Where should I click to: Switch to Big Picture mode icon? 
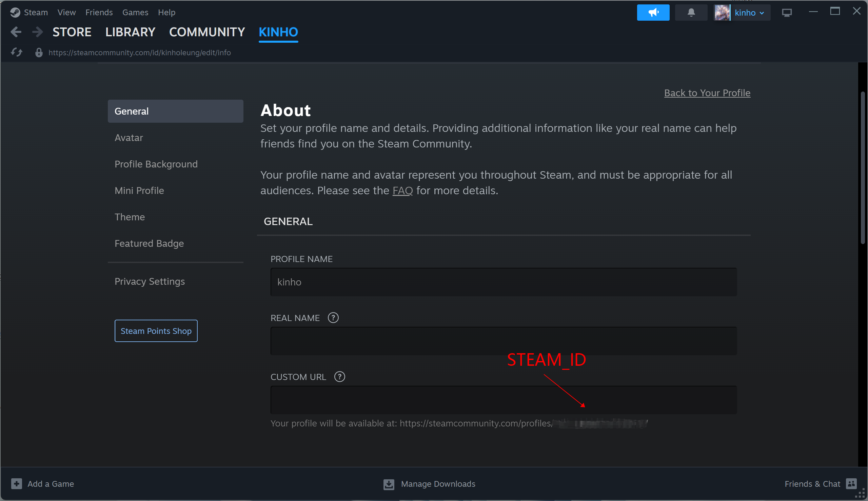coord(786,13)
